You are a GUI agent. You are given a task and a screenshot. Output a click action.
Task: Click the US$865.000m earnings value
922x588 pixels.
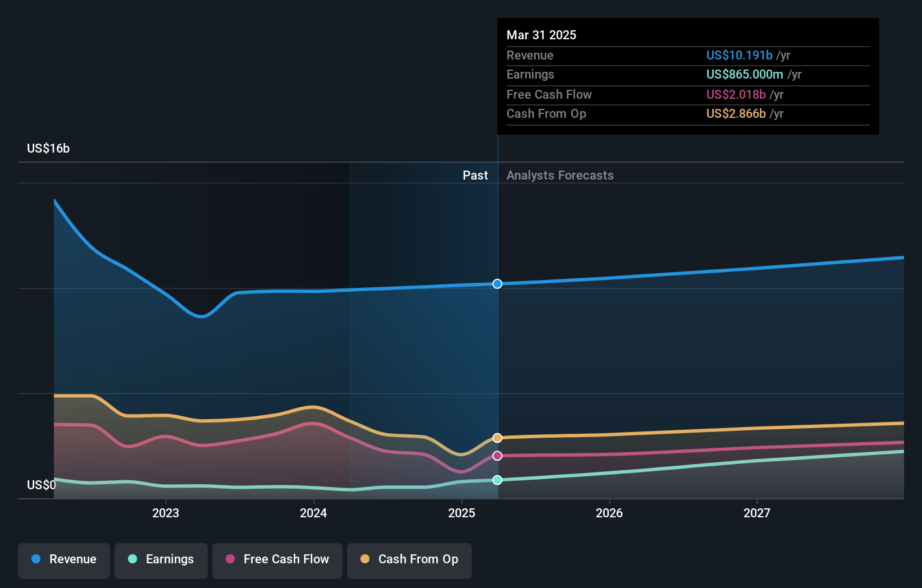tap(745, 74)
